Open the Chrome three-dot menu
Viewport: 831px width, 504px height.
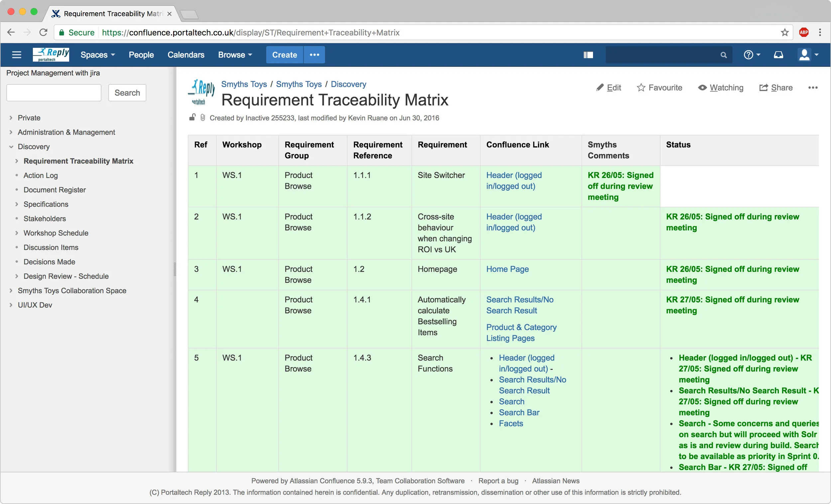point(820,32)
